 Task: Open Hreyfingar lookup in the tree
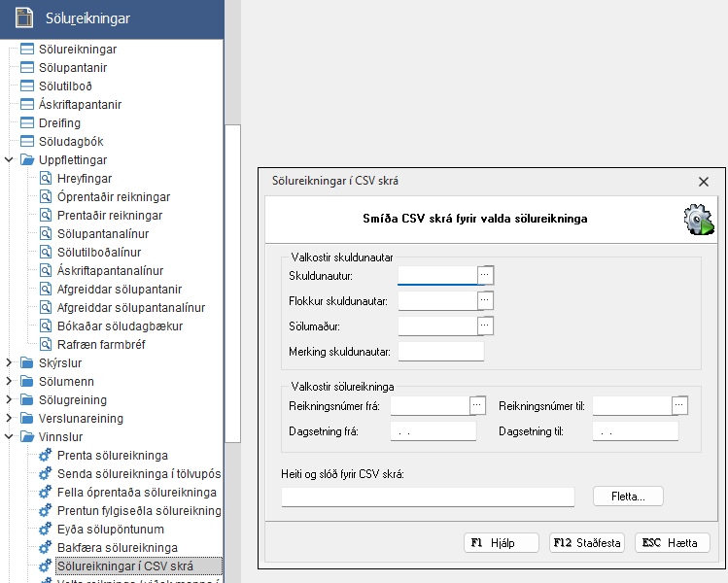coord(84,179)
